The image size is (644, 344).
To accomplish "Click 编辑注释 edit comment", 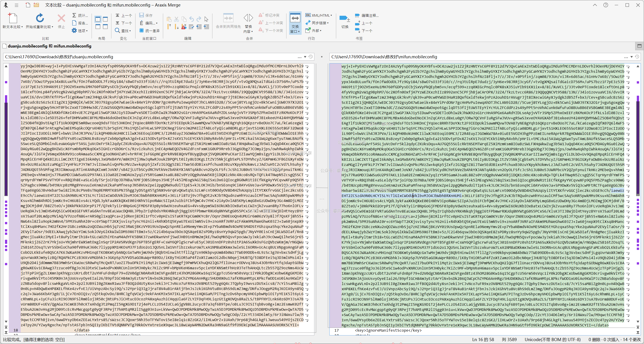I will coord(367,15).
